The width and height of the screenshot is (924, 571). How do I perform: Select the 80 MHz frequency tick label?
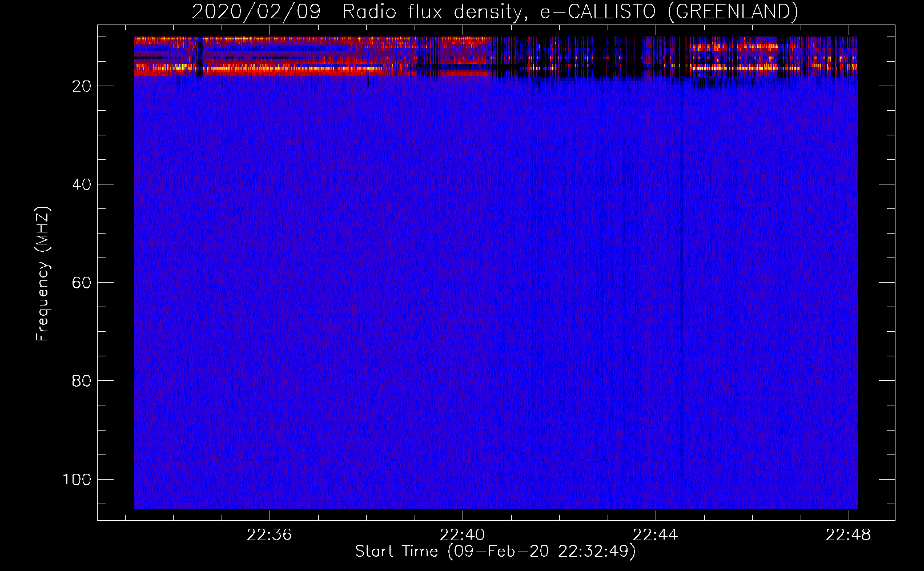[82, 381]
